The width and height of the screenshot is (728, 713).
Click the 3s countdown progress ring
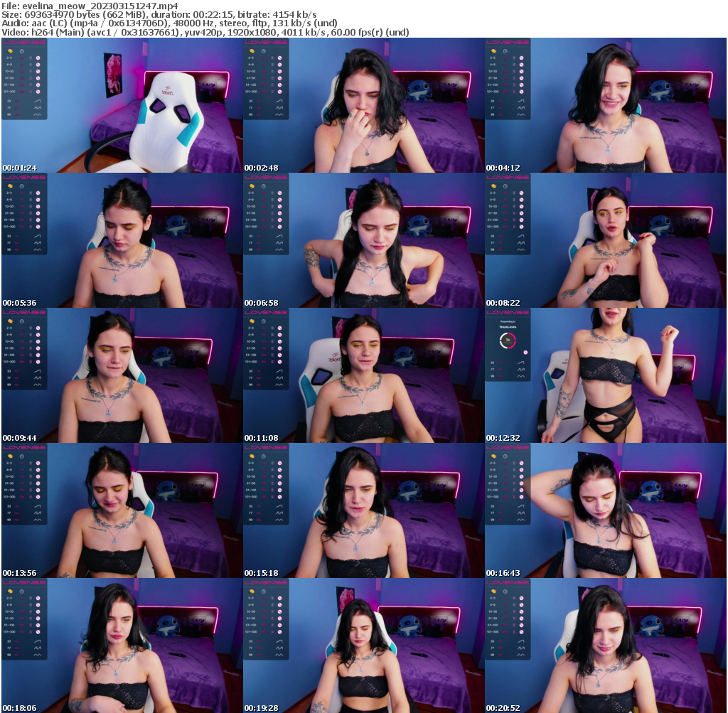[508, 341]
